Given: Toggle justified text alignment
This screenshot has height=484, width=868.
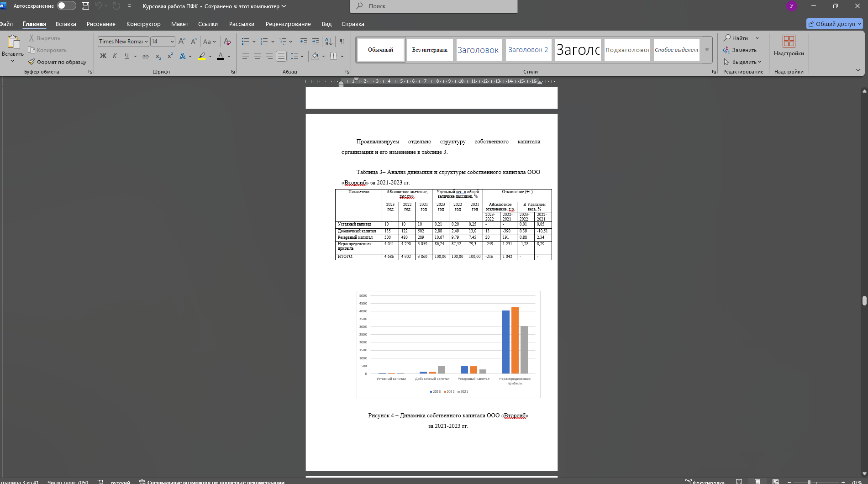Looking at the screenshot, I should 281,56.
